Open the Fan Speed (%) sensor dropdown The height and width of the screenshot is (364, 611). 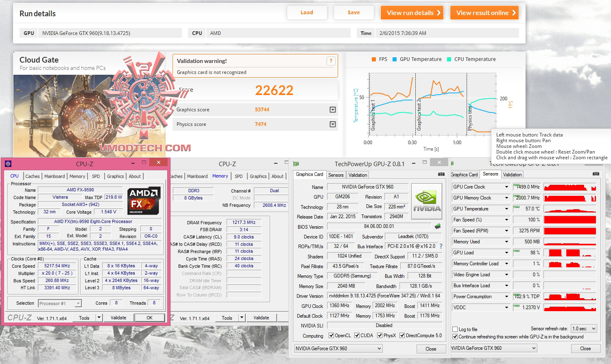tap(506, 220)
